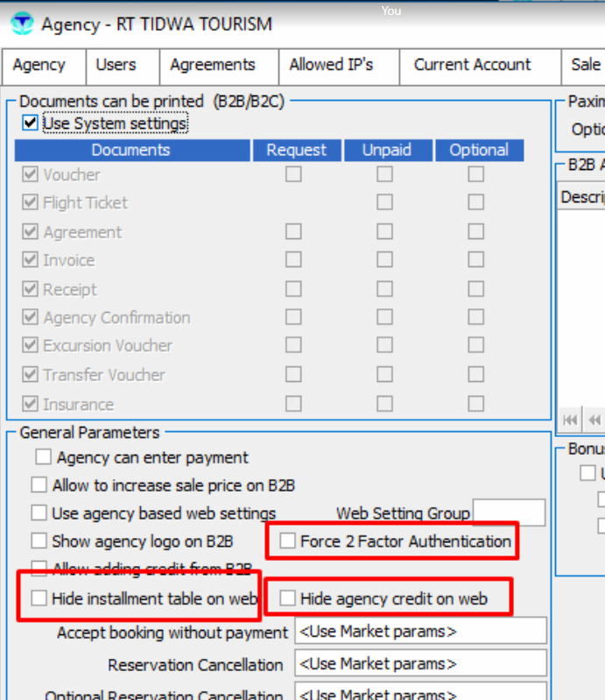Click the Unpaid column header
Image resolution: width=605 pixels, height=700 pixels.
[386, 150]
